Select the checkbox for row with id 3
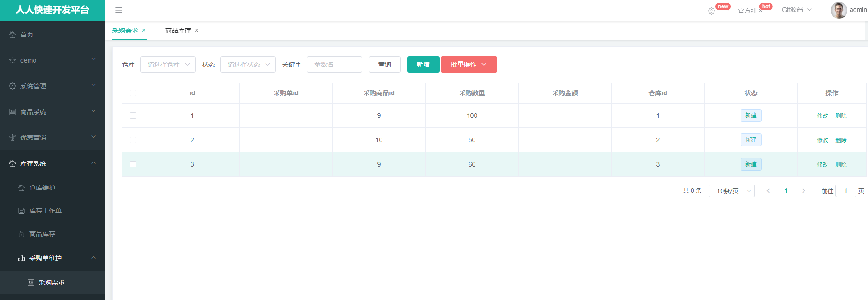This screenshot has height=300, width=868. coord(133,164)
